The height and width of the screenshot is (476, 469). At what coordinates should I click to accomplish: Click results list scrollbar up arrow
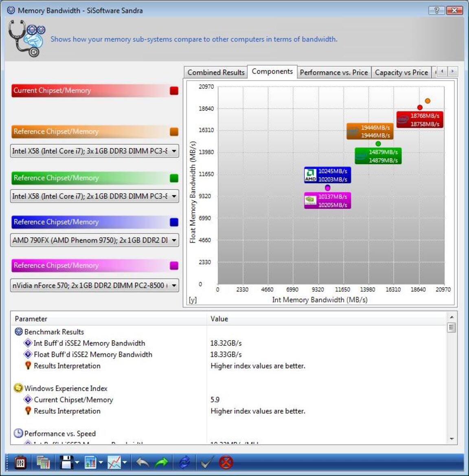451,317
